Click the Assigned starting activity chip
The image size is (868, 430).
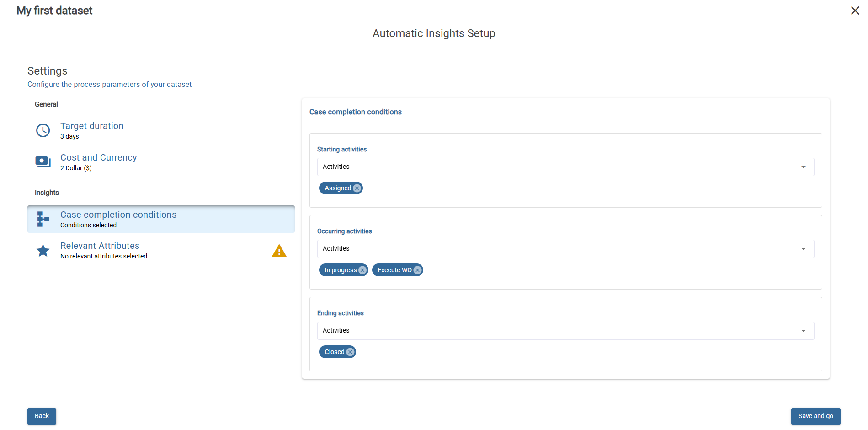point(337,188)
